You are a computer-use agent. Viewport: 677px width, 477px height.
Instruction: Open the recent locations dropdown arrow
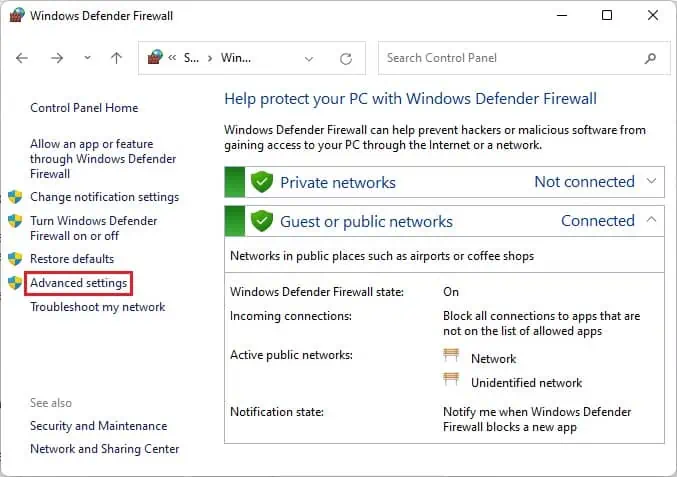coord(87,58)
